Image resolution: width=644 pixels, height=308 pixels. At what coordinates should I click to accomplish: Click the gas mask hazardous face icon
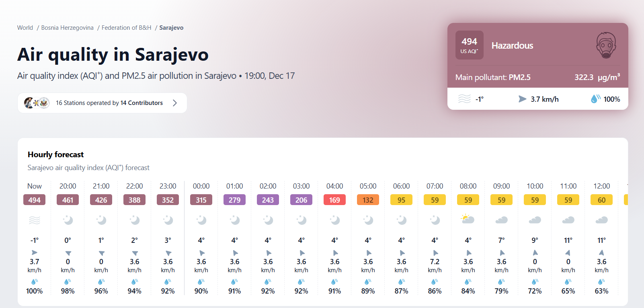tap(606, 45)
